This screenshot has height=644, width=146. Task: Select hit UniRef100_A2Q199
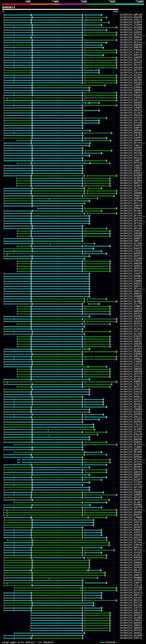pyautogui.click(x=131, y=32)
